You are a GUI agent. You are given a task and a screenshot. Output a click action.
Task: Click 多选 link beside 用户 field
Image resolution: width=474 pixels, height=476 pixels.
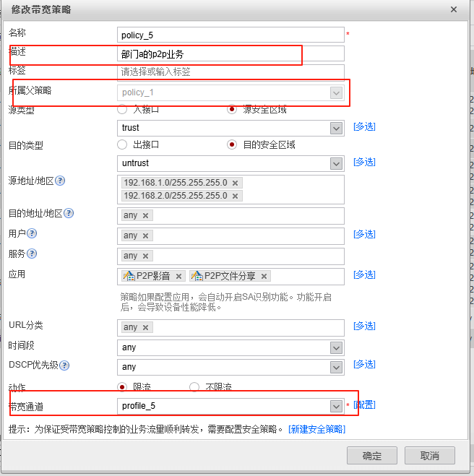coord(364,234)
